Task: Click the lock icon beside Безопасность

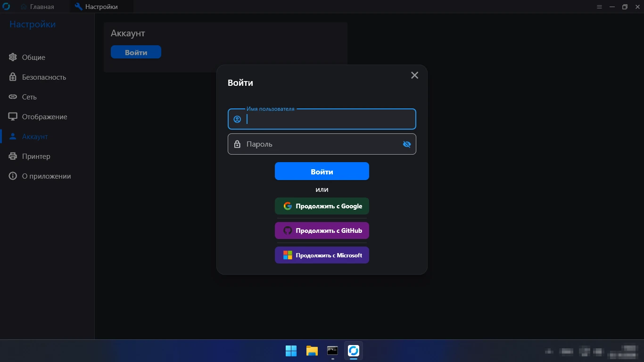Action: tap(13, 77)
